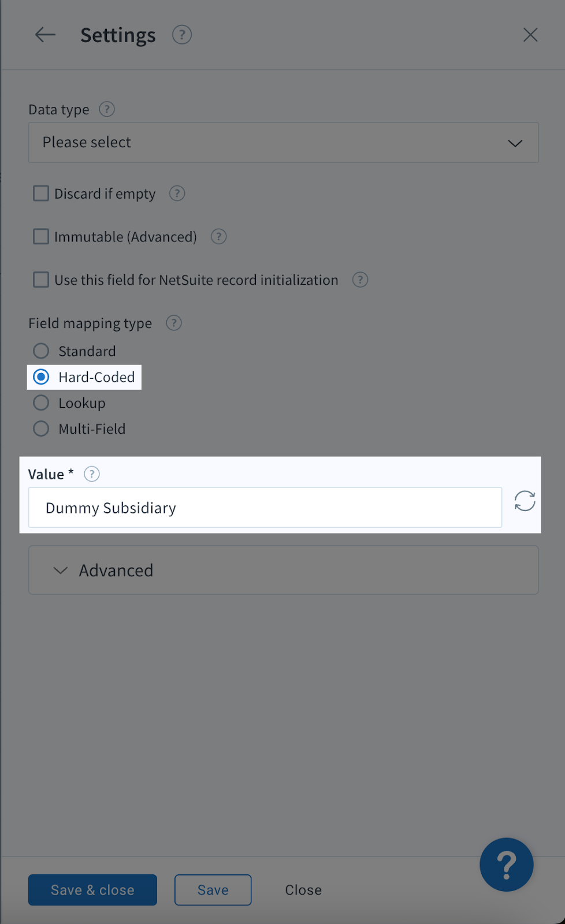Tick Use this field for NetSuite record initialization
This screenshot has height=924, width=565.
tap(41, 280)
